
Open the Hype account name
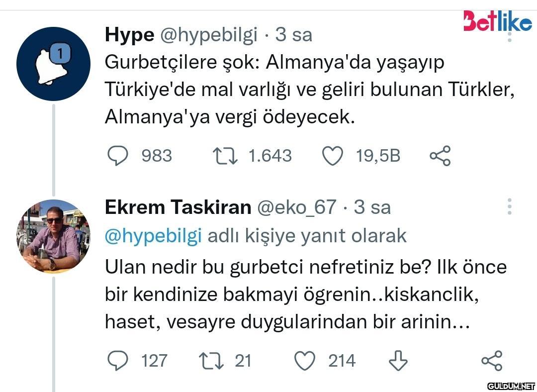click(x=129, y=35)
